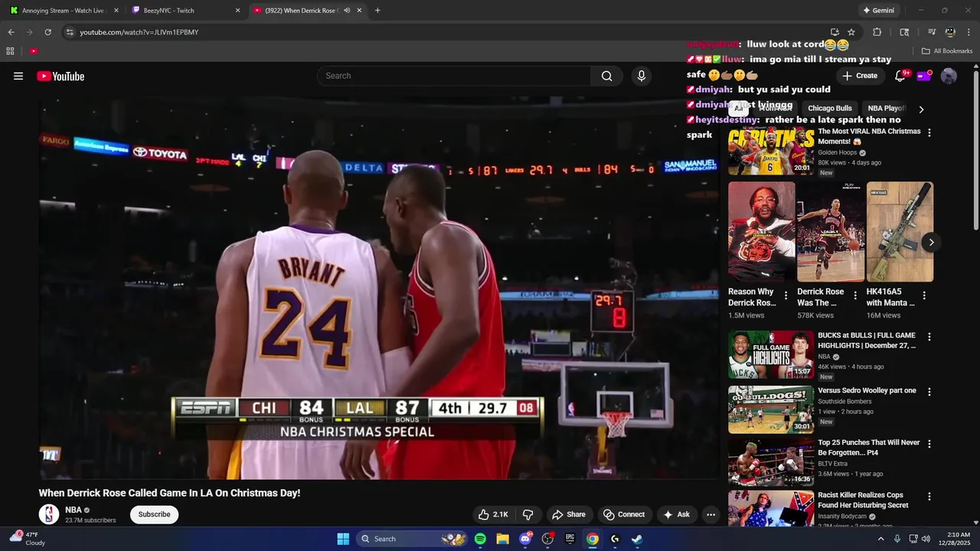Install app icon in address bar
The height and width of the screenshot is (551, 980).
[x=835, y=32]
